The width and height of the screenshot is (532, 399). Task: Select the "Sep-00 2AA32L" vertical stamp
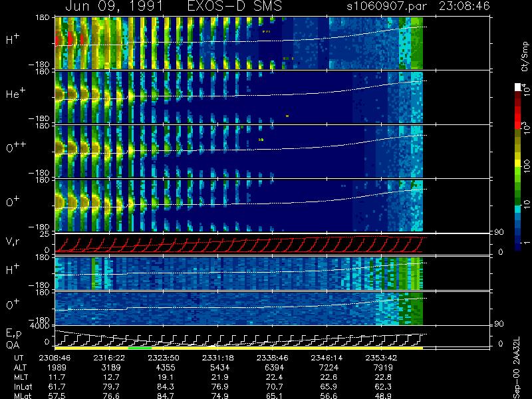[x=517, y=368]
